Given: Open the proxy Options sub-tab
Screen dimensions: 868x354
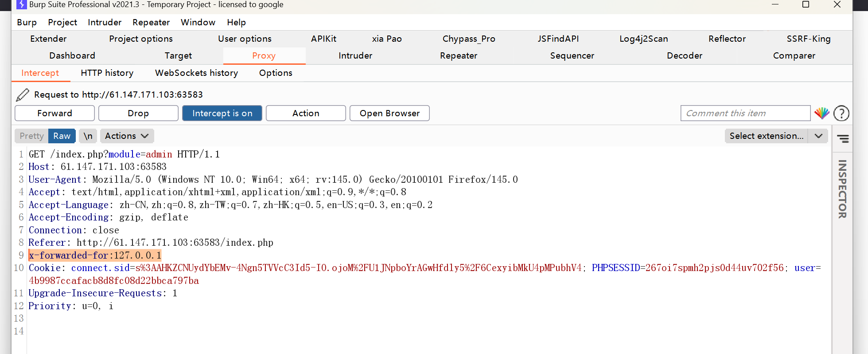Looking at the screenshot, I should (x=276, y=73).
